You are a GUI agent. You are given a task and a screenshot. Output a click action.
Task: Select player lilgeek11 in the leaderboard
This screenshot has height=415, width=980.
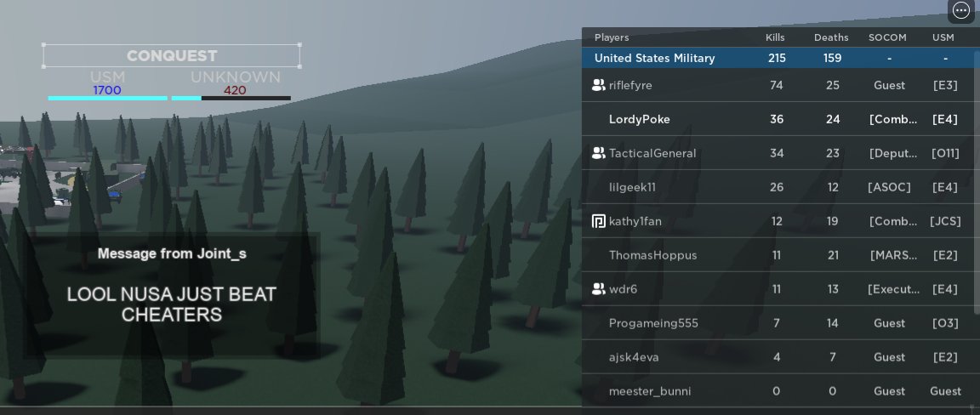[x=778, y=187]
